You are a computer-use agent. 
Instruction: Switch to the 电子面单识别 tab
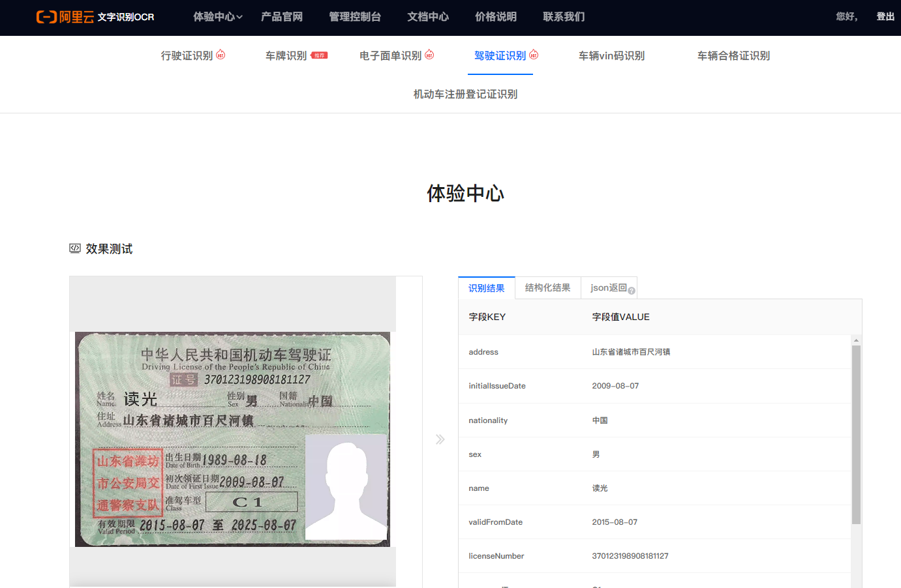coord(390,56)
